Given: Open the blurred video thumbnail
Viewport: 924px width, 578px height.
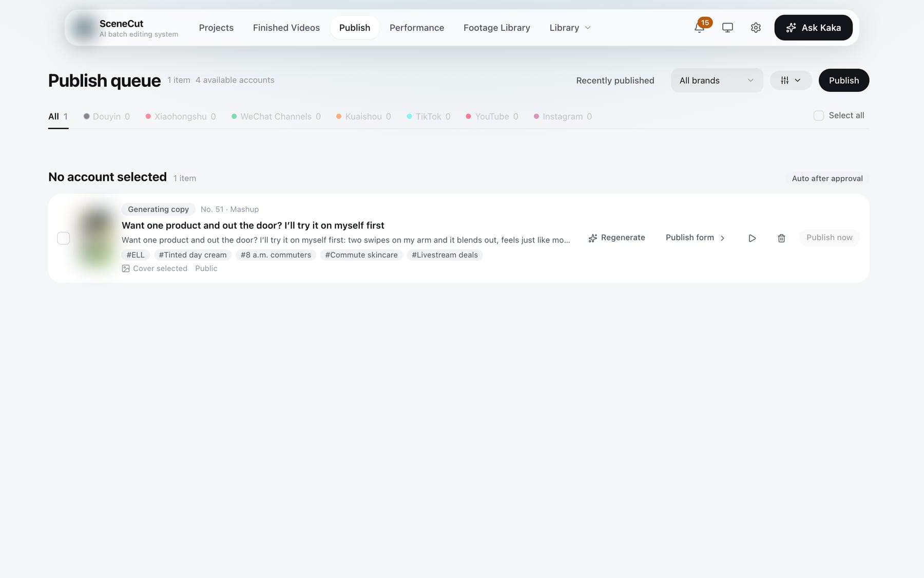Looking at the screenshot, I should pos(97,237).
